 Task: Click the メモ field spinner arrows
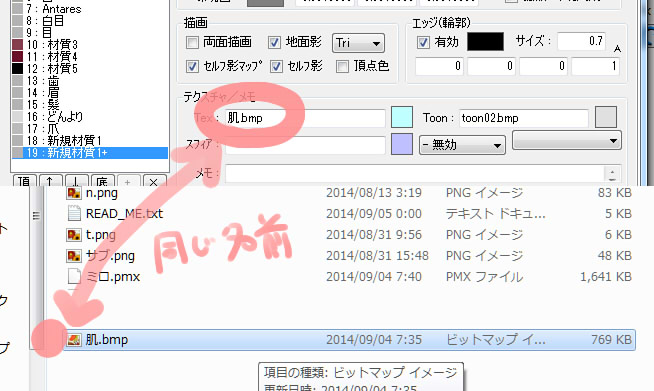(612, 174)
